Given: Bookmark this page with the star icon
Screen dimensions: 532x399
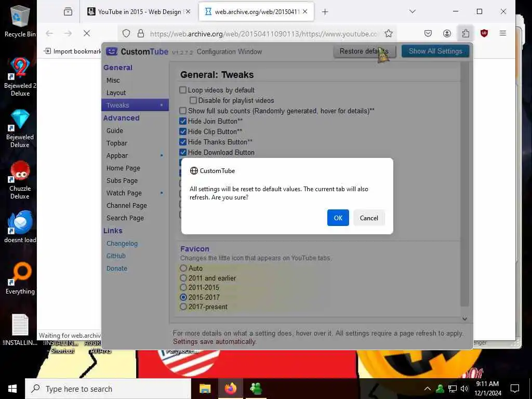Looking at the screenshot, I should [389, 33].
